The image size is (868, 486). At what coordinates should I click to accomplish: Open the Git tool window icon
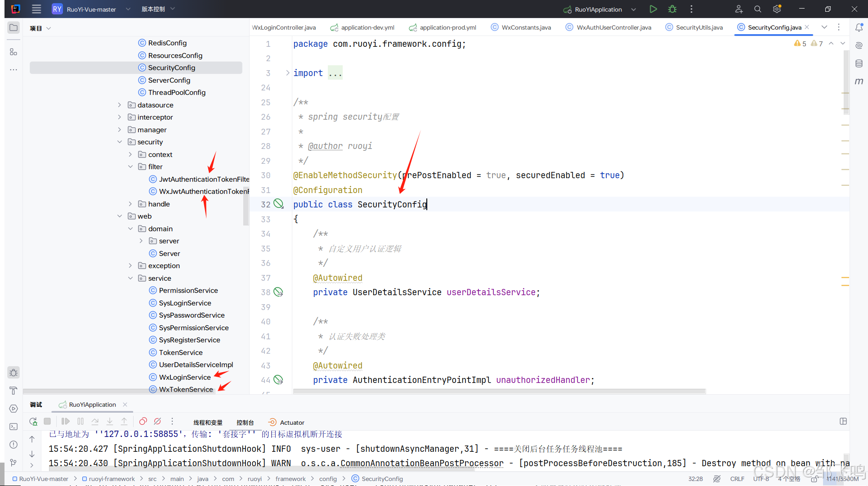13,462
